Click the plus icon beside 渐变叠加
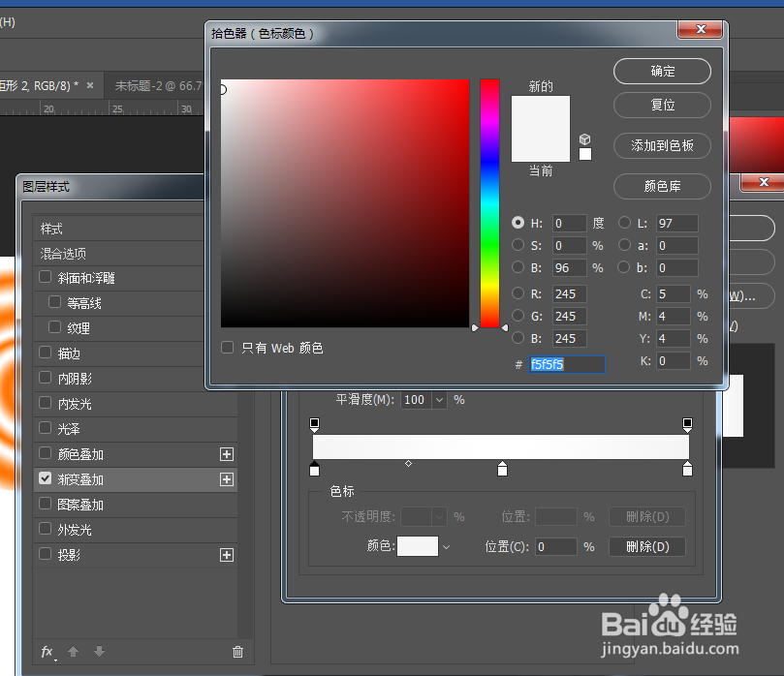 coord(227,479)
